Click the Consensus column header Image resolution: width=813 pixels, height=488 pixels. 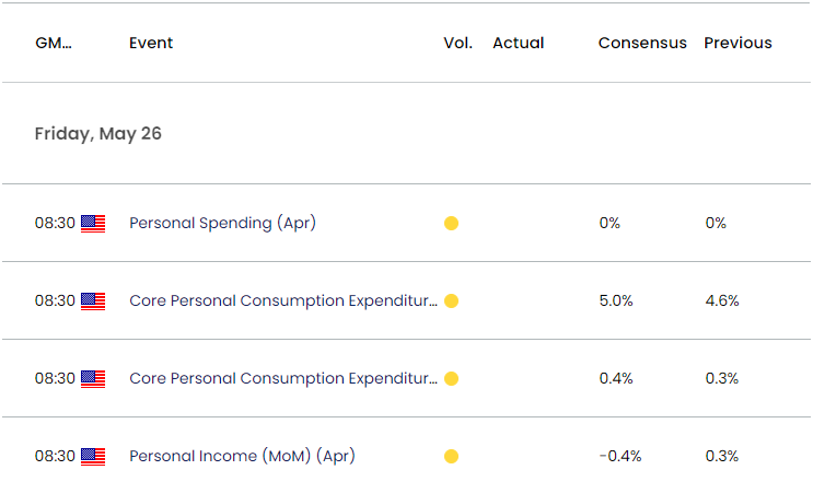pyautogui.click(x=642, y=43)
